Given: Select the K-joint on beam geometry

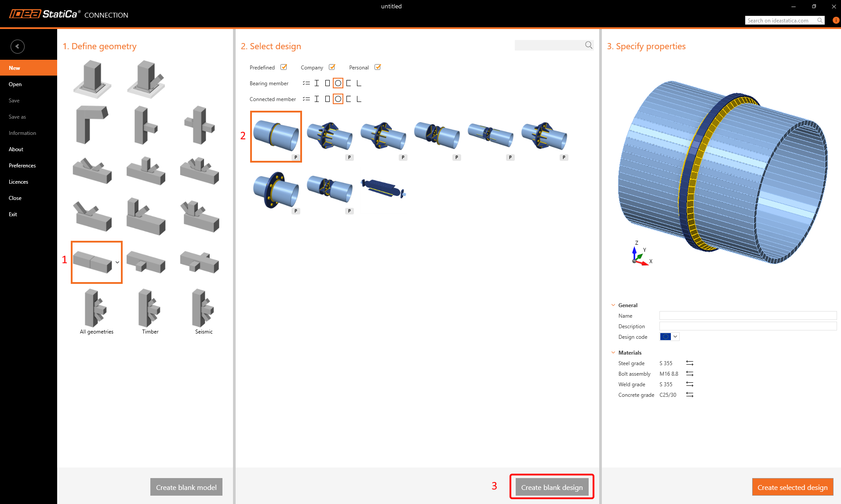Looking at the screenshot, I should click(x=92, y=170).
